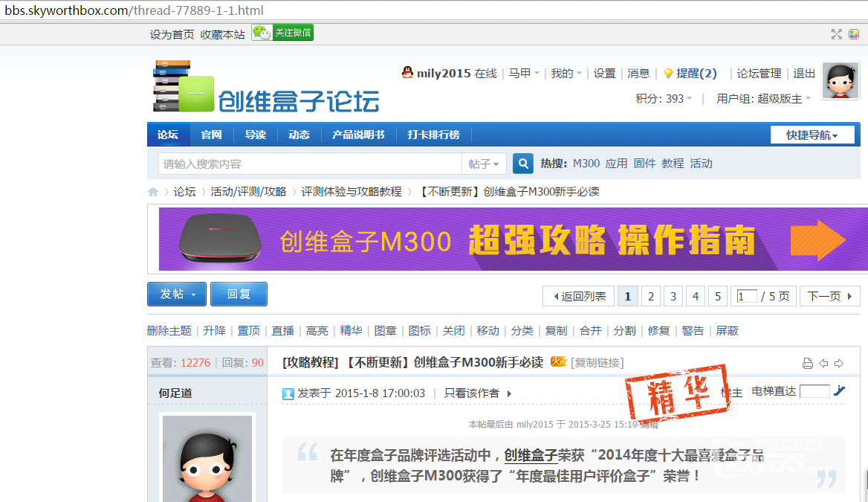Click the poster icon beside 发表于

point(288,393)
